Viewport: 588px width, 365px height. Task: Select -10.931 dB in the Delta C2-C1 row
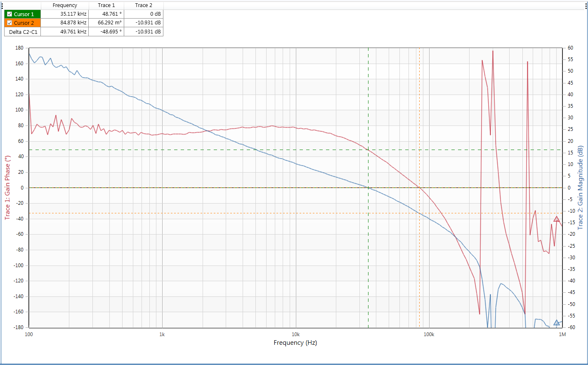[x=144, y=32]
